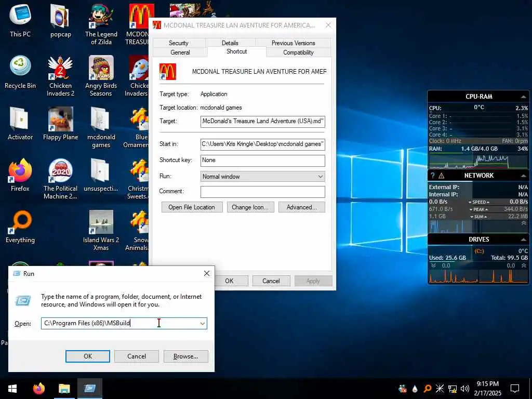The image size is (532, 399).
Task: Click Browse... in the Run dialog
Action: [185, 356]
